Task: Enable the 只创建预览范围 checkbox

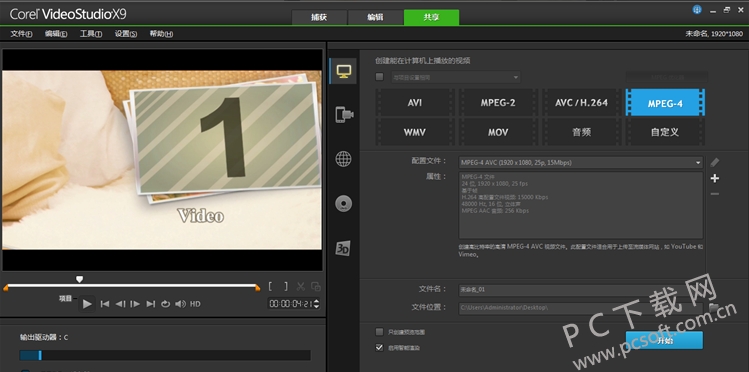Action: [379, 331]
